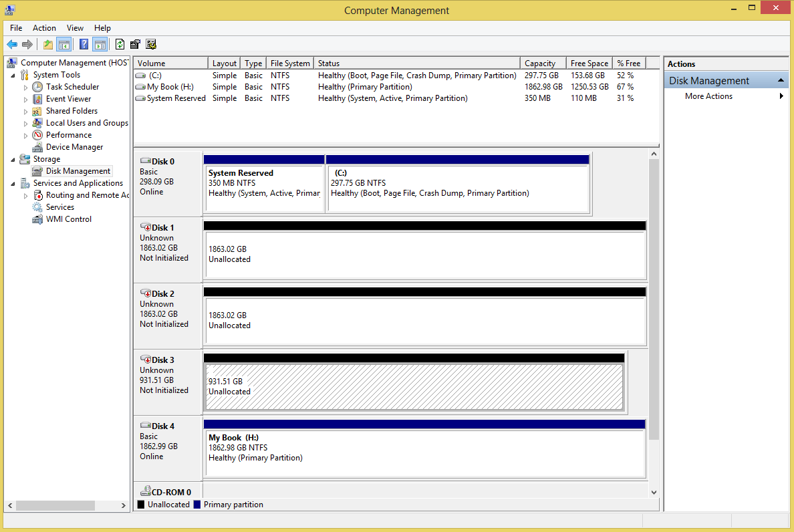Select the Disk 4 drive icon
Image resolution: width=794 pixels, height=532 pixels.
(x=145, y=426)
